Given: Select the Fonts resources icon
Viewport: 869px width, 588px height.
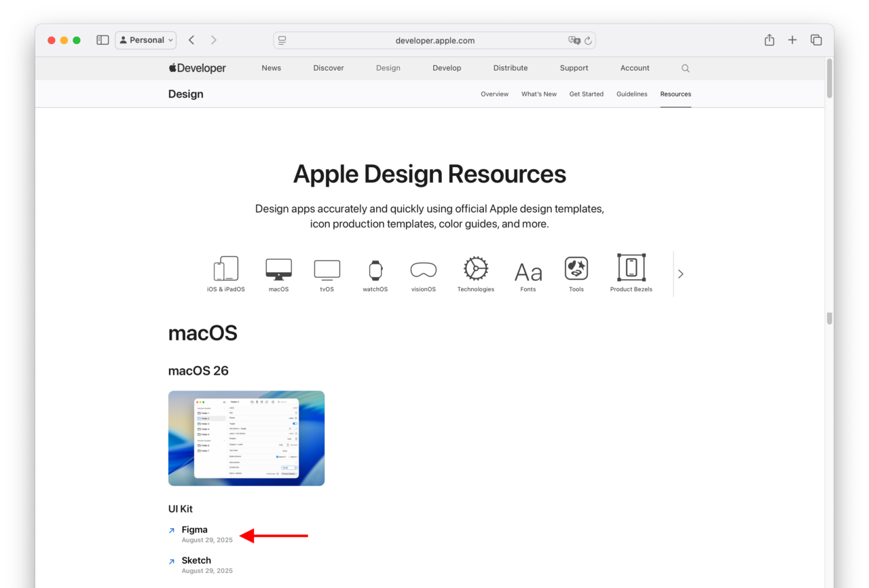Looking at the screenshot, I should (528, 270).
